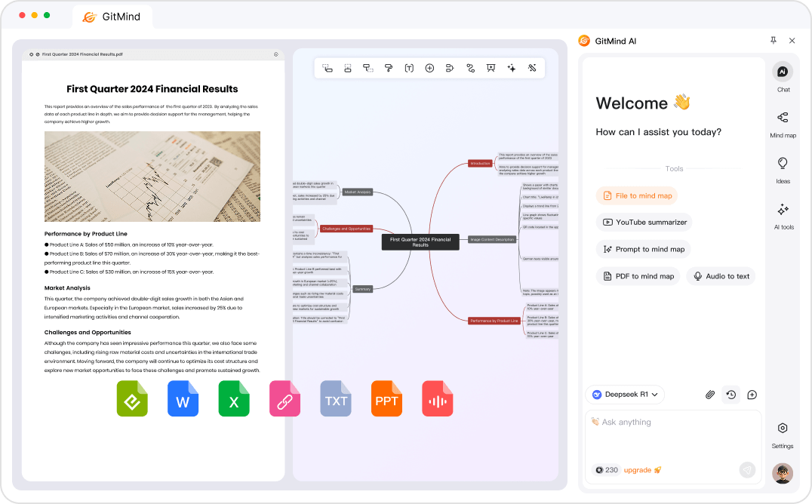This screenshot has height=504, width=812.
Task: Click the attachment paperclip icon near the prompt
Action: click(x=709, y=394)
